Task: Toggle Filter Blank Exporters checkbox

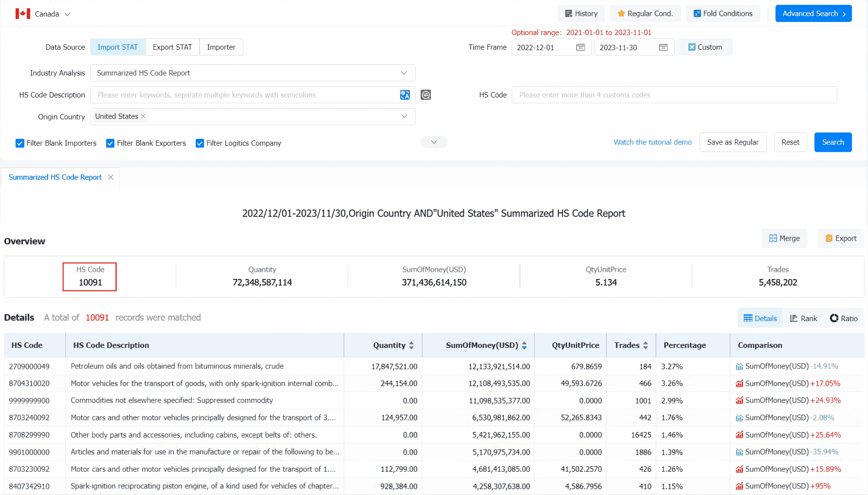Action: click(x=111, y=143)
